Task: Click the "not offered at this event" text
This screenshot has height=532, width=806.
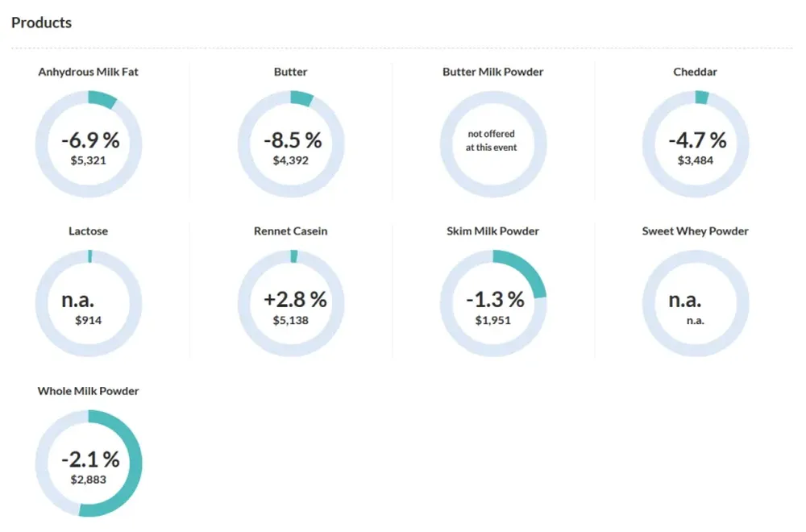Action: [491, 140]
